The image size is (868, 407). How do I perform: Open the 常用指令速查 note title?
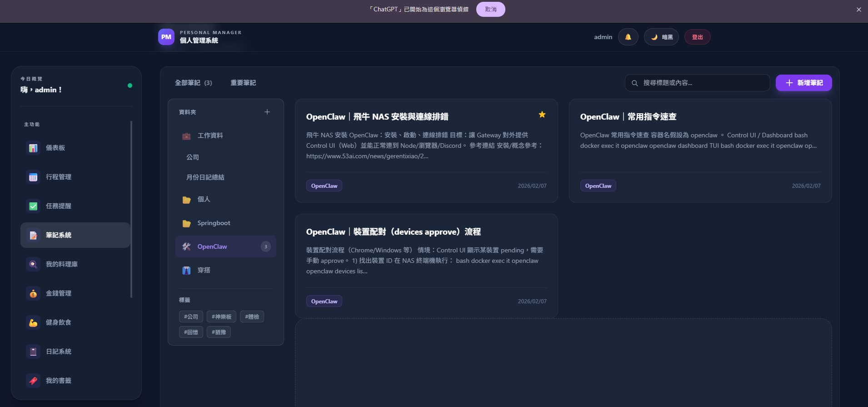628,117
